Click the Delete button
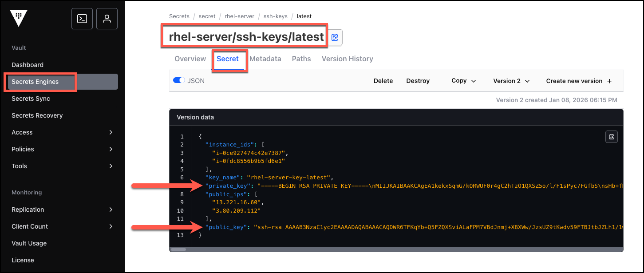 pyautogui.click(x=383, y=81)
